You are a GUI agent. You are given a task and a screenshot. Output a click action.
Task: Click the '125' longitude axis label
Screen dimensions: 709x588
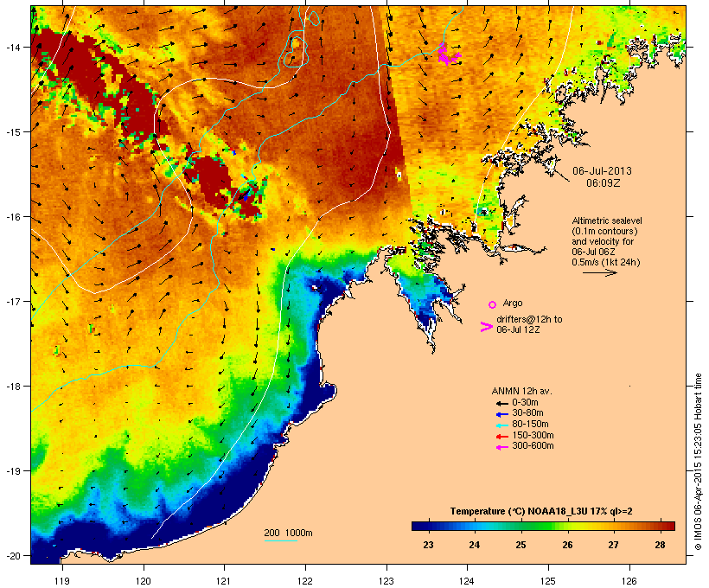[x=548, y=581]
